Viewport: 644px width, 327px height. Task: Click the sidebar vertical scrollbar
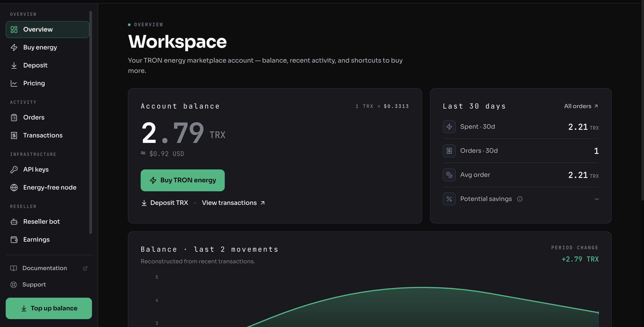coord(90,122)
